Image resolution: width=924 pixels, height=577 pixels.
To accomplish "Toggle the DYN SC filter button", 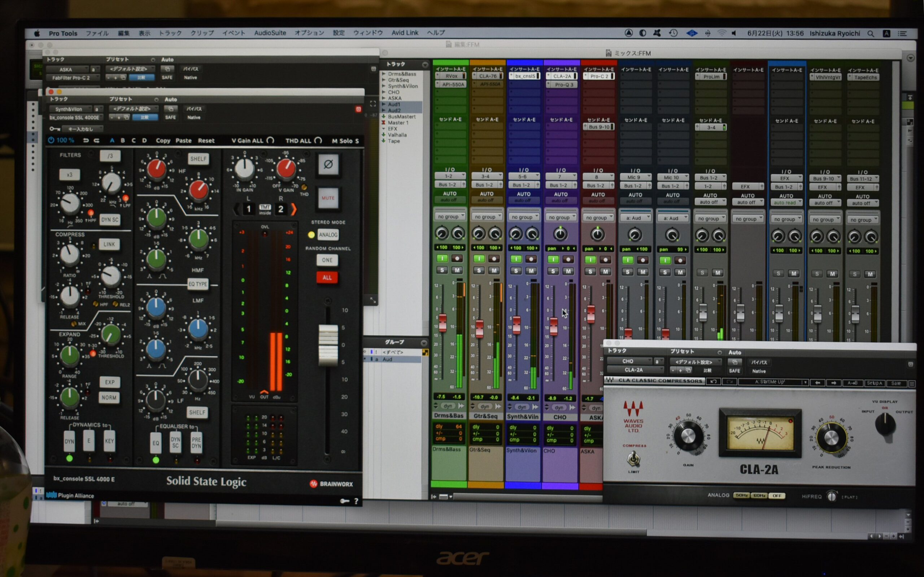I will (110, 220).
